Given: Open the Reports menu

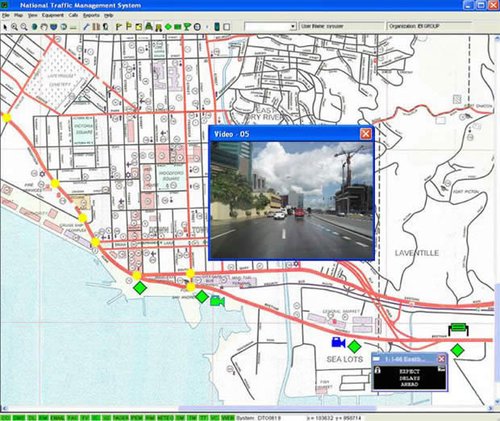Looking at the screenshot, I should coord(91,15).
